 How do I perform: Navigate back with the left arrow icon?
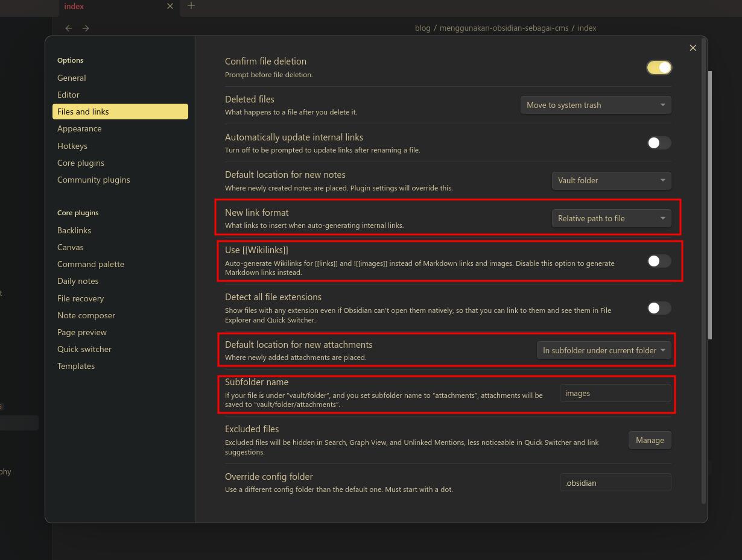[69, 28]
